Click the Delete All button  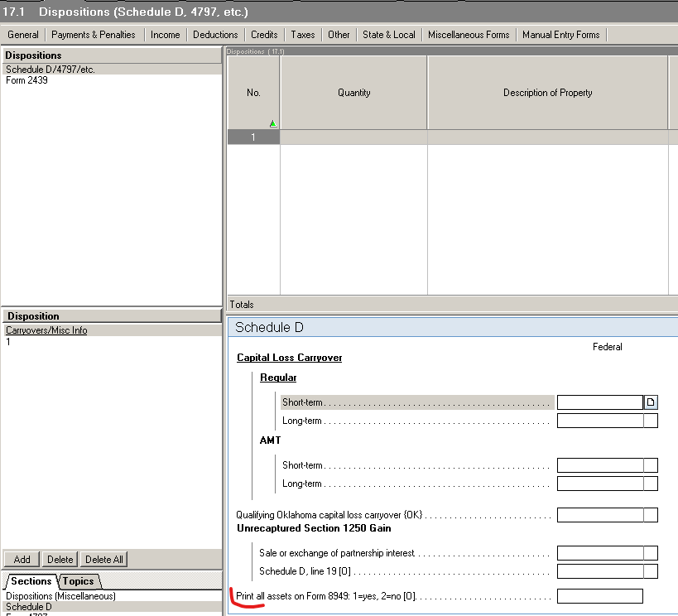(x=103, y=559)
